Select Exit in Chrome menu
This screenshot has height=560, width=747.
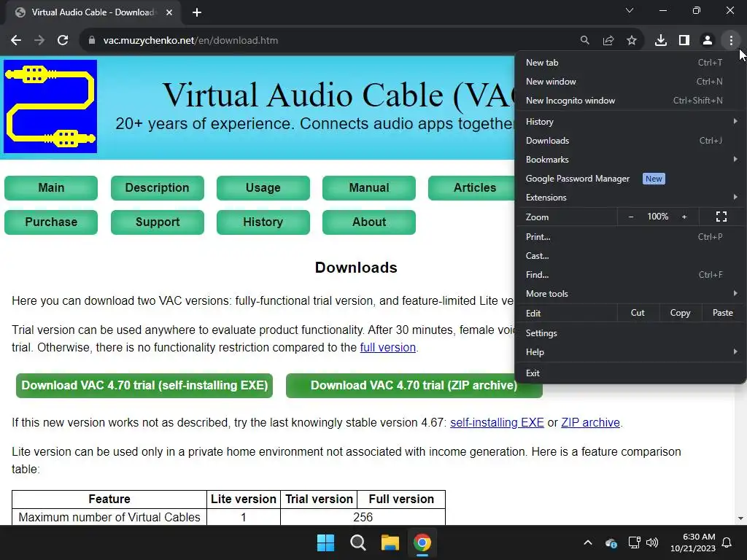[630, 373]
